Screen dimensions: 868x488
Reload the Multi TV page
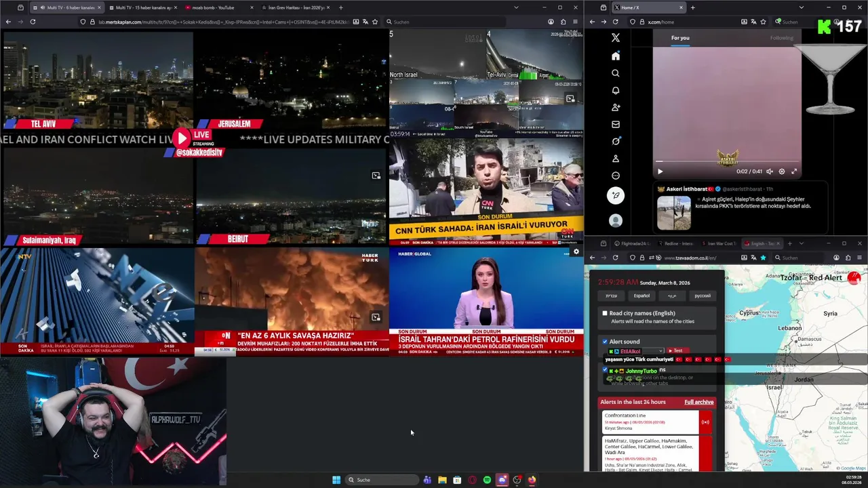click(33, 22)
